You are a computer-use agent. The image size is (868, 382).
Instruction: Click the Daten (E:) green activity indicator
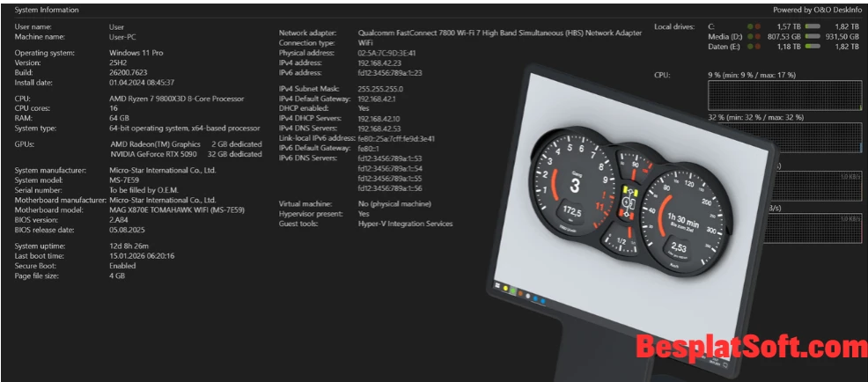click(x=750, y=47)
